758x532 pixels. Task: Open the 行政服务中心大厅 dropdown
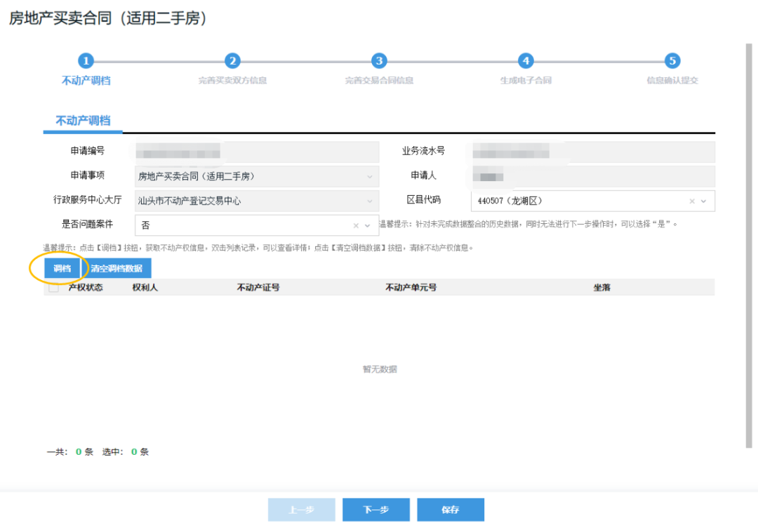pos(370,201)
